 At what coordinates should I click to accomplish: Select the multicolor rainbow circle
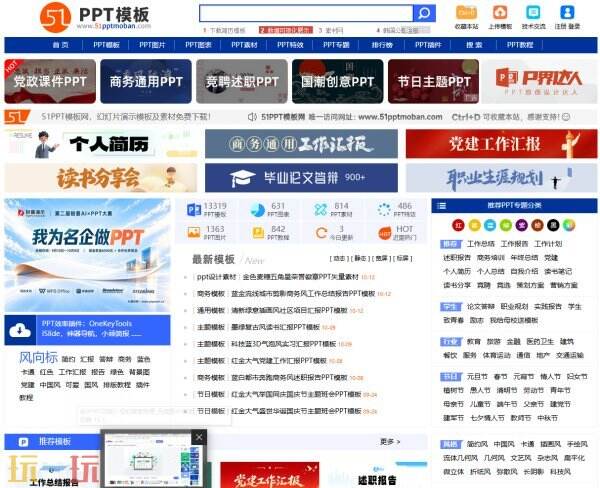[x=569, y=225]
